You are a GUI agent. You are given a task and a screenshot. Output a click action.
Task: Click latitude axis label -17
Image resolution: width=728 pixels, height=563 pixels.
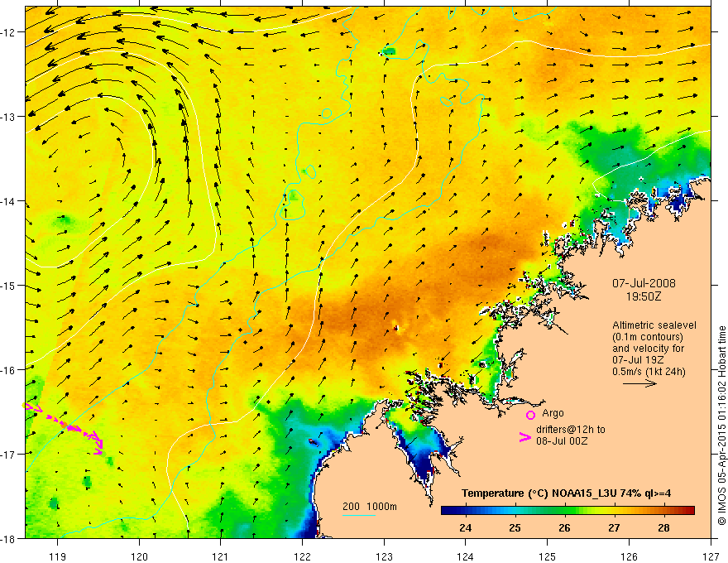click(8, 455)
